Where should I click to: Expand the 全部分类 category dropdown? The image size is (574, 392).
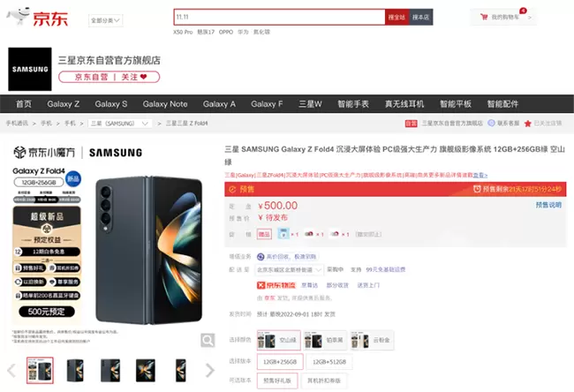pos(105,20)
